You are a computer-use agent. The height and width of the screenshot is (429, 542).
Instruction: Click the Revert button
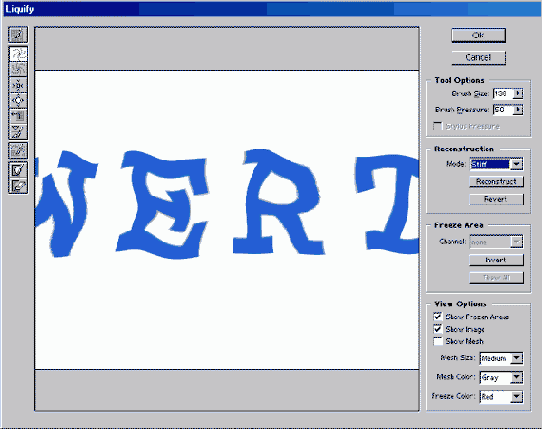(x=496, y=199)
